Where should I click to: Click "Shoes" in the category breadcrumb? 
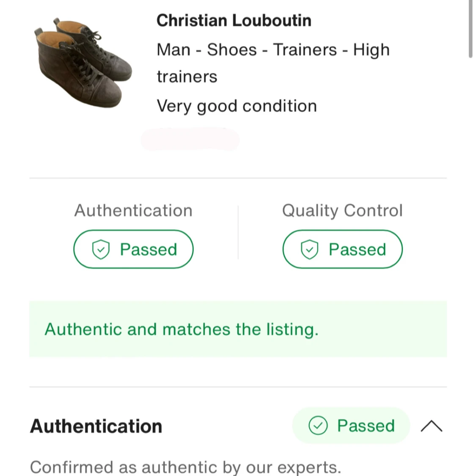pyautogui.click(x=231, y=50)
